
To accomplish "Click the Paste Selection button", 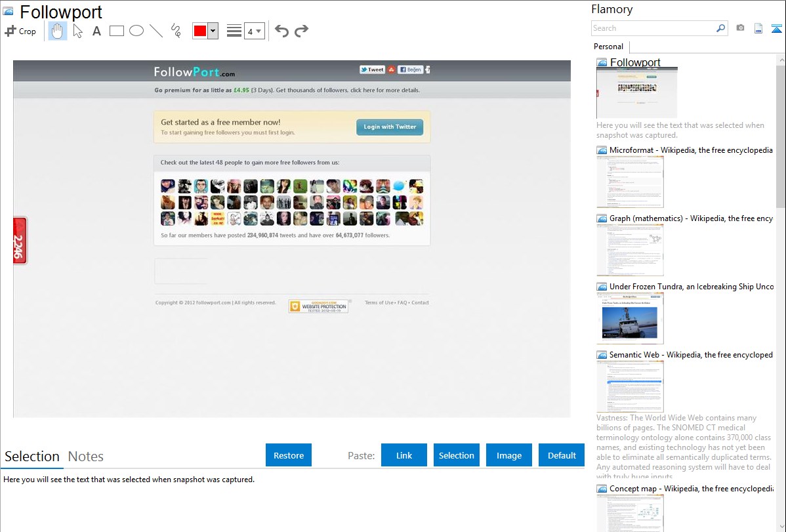I will click(456, 455).
